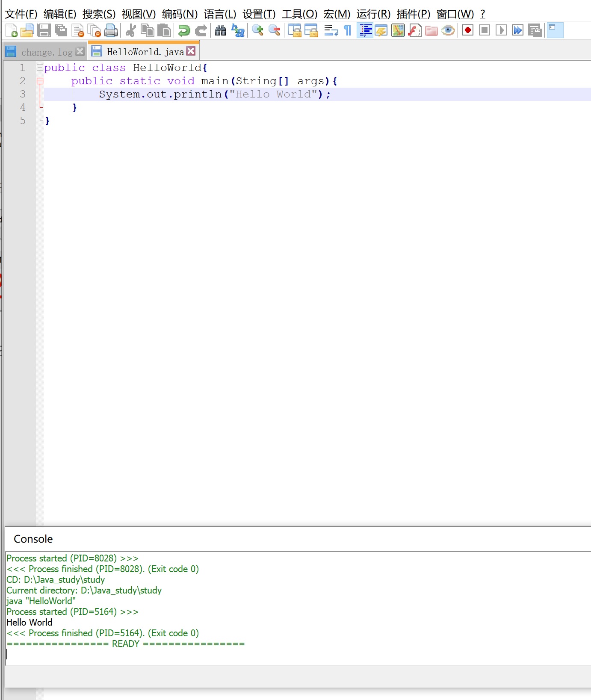Close the change.log tab
Viewport: 591px width, 700px height.
80,51
